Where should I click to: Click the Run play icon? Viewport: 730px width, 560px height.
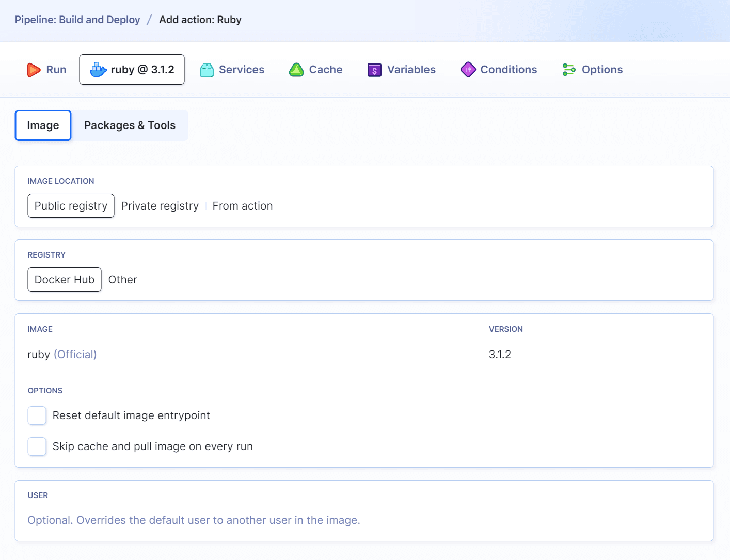coord(34,70)
